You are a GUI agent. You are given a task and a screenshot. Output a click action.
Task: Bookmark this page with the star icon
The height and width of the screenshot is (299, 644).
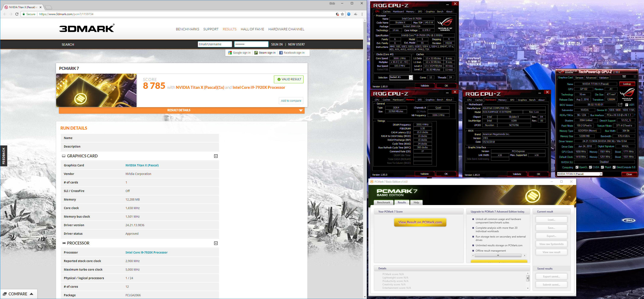[342, 14]
